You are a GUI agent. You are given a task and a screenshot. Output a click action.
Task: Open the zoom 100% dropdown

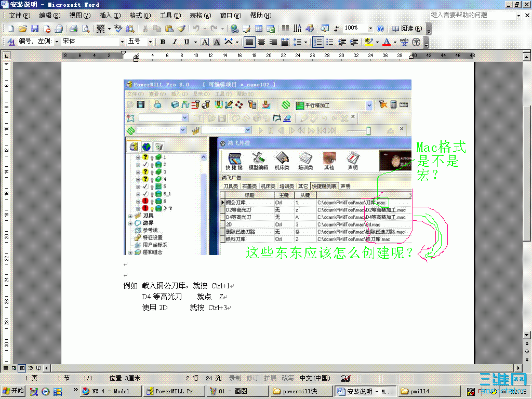370,29
